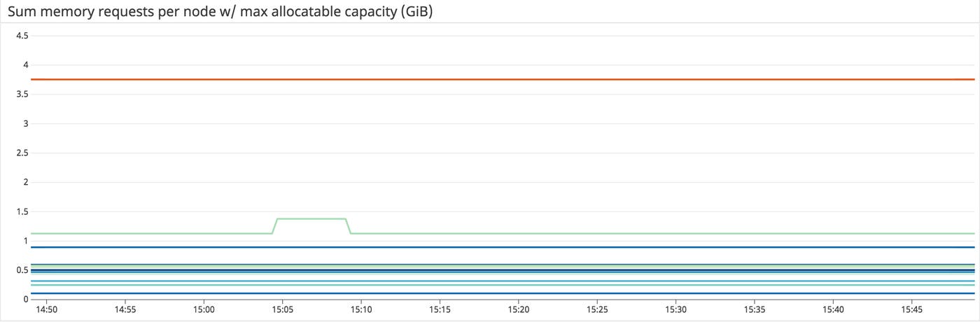Click the orange max allocatable capacity line
Screen dimensions: 980x322
[x=490, y=80]
